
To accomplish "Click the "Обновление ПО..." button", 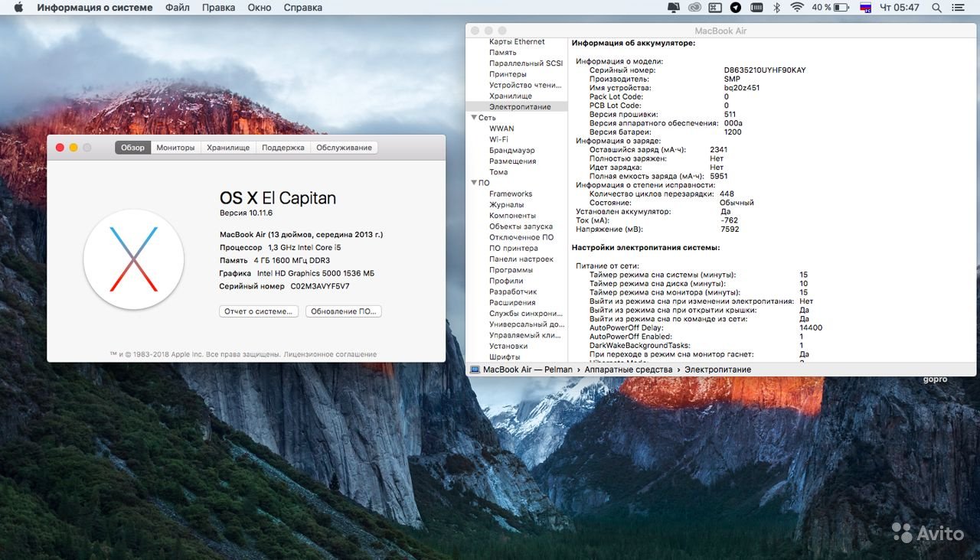I will point(344,311).
